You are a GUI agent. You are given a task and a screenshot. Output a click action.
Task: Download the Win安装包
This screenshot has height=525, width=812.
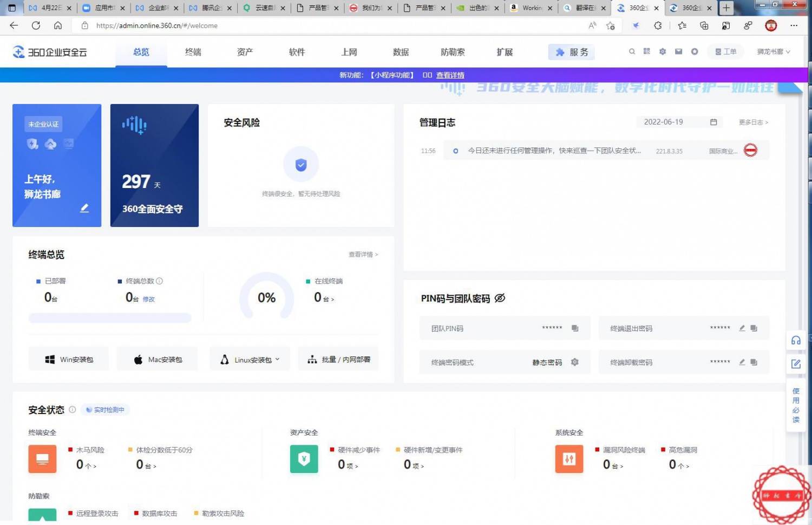tap(69, 359)
